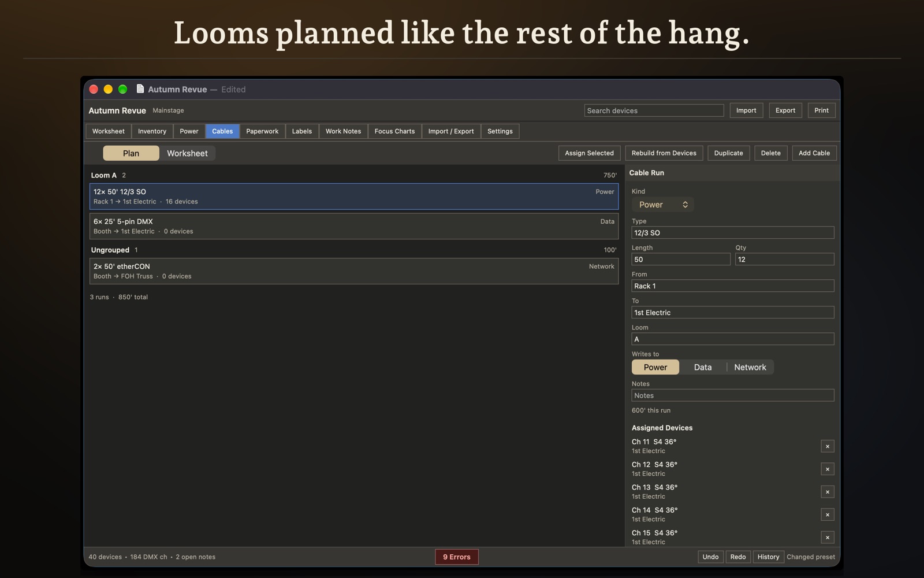Undo the last change

710,557
